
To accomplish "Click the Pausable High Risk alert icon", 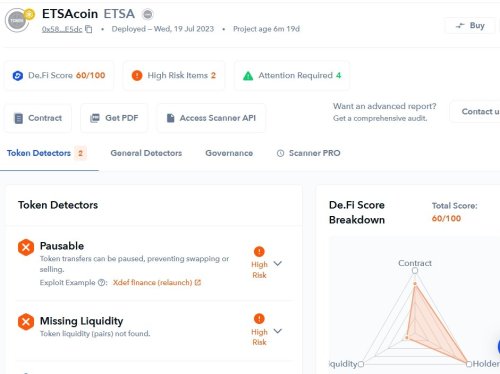I will point(259,252).
